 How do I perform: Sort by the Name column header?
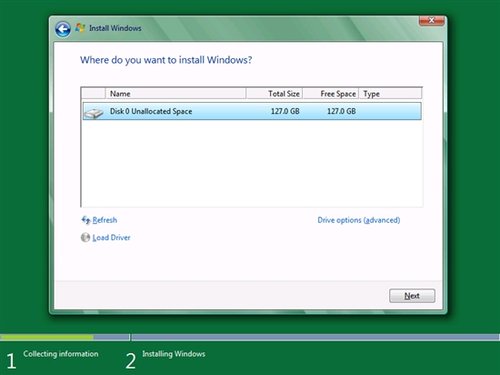(x=176, y=94)
